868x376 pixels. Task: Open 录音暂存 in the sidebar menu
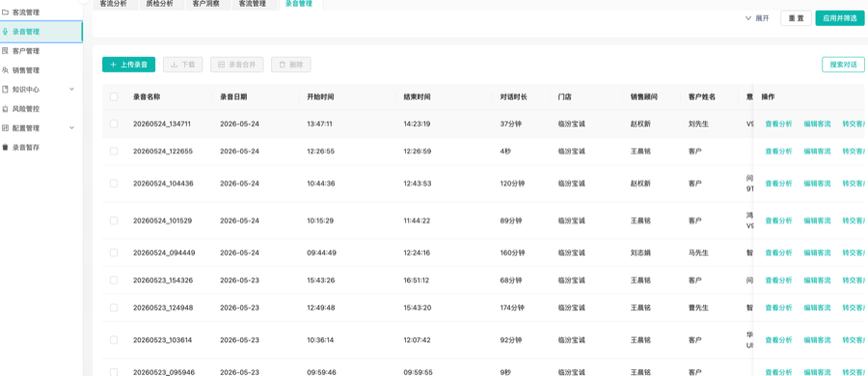tap(26, 148)
